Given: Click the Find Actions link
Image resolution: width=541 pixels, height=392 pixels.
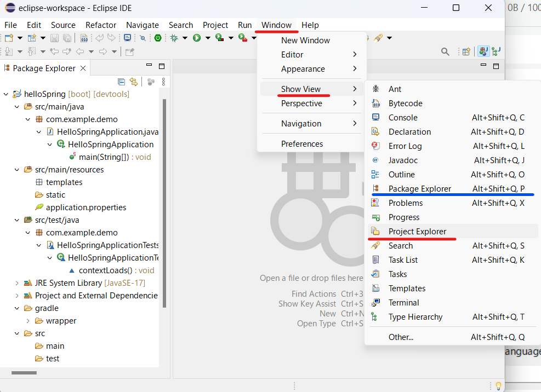Looking at the screenshot, I should [314, 293].
